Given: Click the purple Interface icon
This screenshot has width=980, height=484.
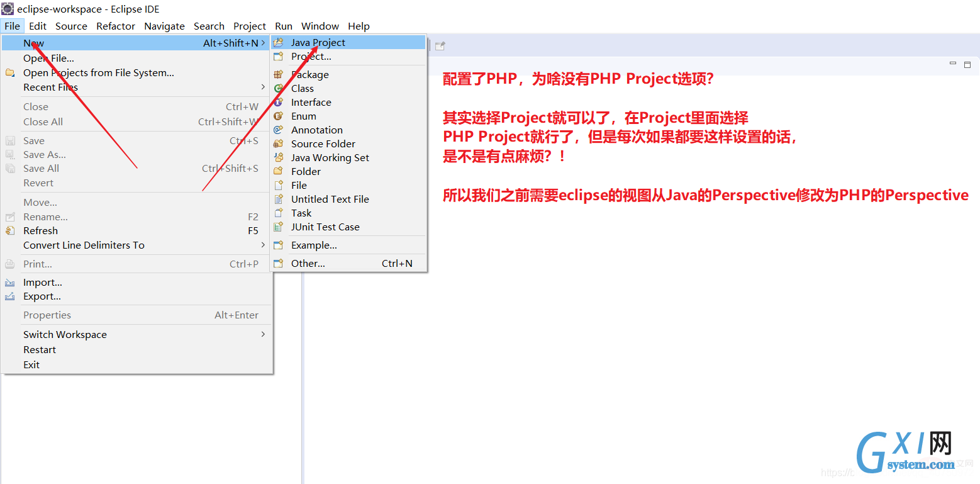Looking at the screenshot, I should (x=278, y=102).
